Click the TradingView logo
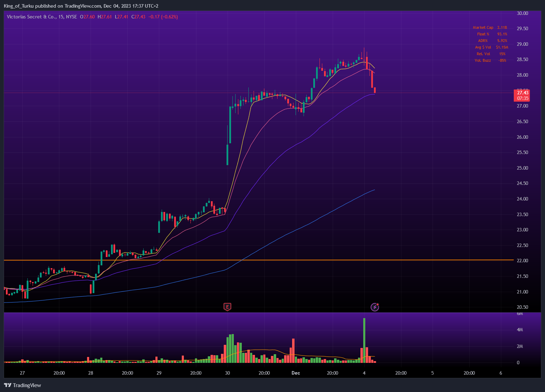This screenshot has width=545, height=392. pos(22,385)
